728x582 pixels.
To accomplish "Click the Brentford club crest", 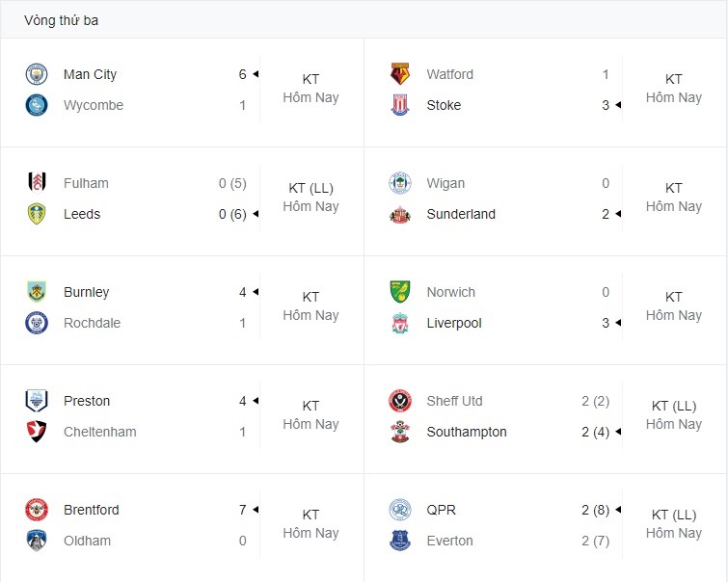I will tap(37, 510).
